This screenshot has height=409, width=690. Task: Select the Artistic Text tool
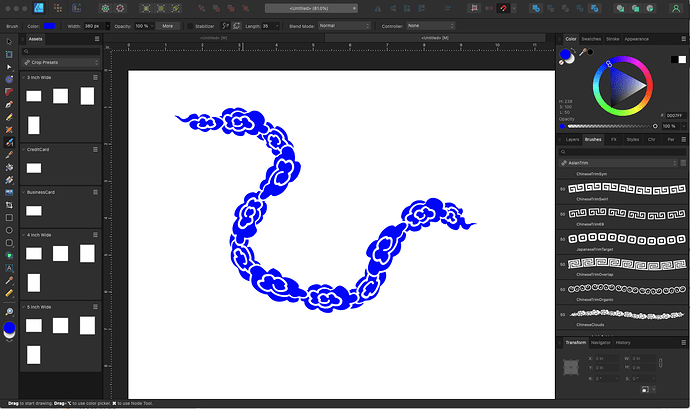click(9, 268)
